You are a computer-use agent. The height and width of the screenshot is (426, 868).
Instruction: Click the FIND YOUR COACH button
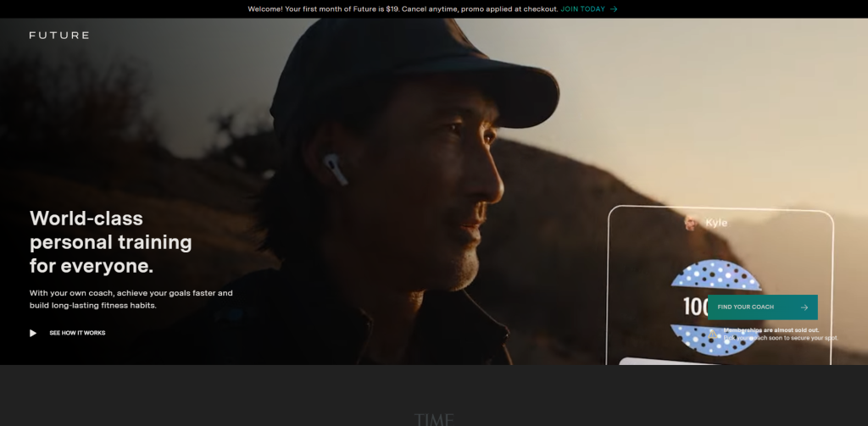tap(762, 307)
